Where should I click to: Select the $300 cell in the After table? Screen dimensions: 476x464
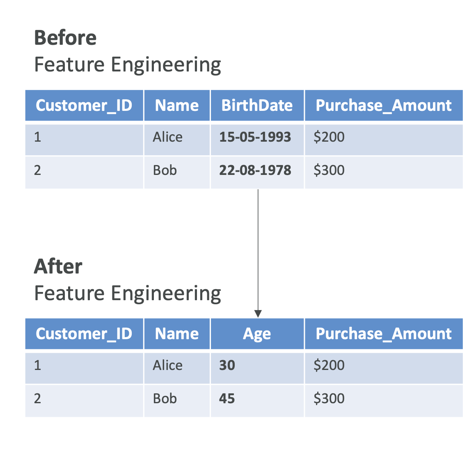[329, 399]
